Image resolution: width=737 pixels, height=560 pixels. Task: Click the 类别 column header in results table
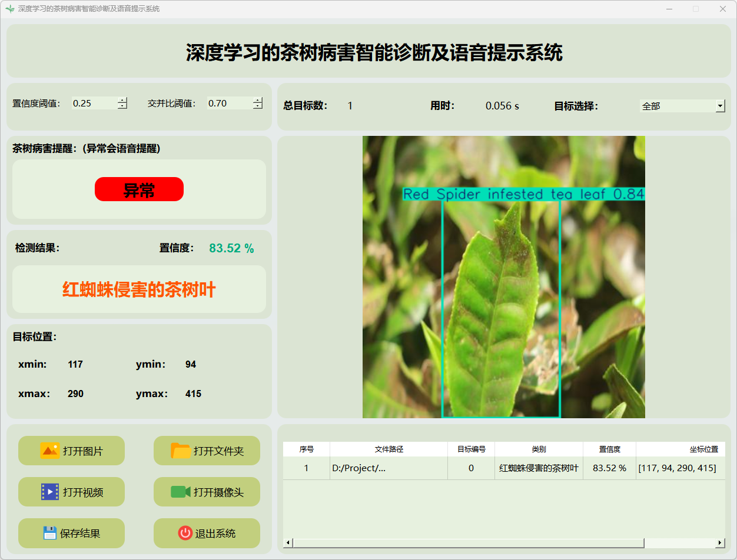(539, 449)
